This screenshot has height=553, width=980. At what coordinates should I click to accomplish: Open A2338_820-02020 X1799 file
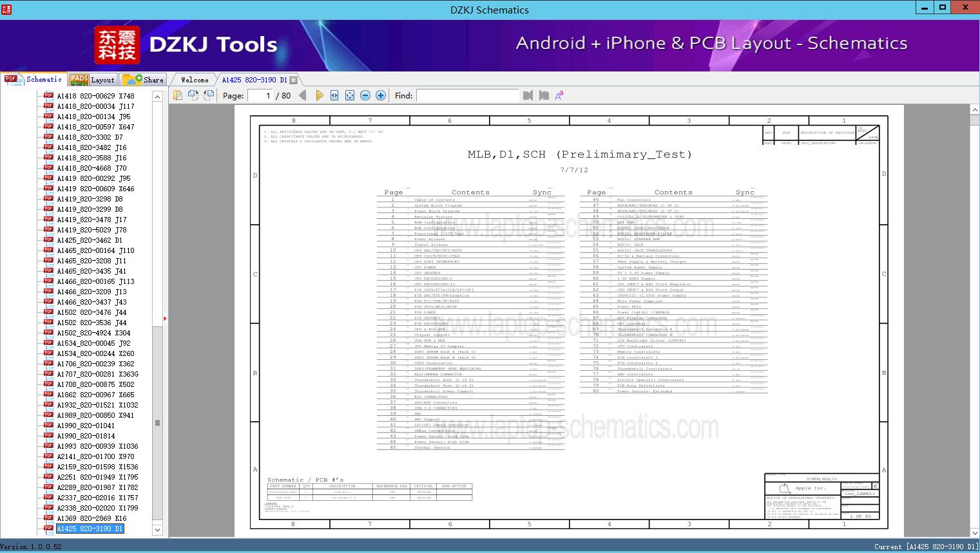[97, 508]
